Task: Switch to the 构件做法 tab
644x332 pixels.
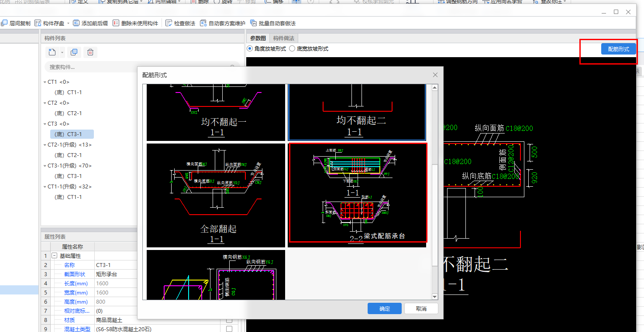Action: pyautogui.click(x=284, y=38)
